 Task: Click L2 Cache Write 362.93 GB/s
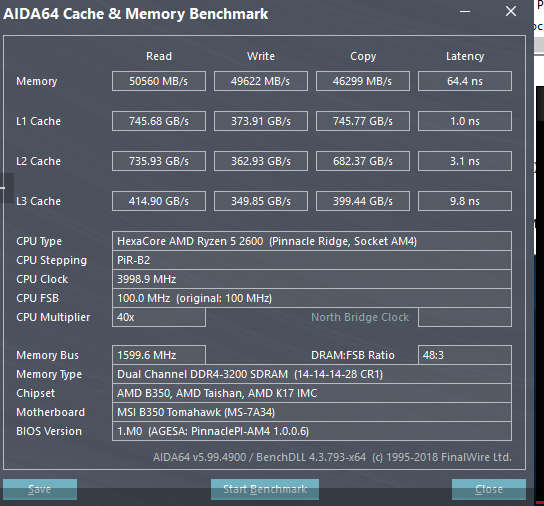pyautogui.click(x=261, y=161)
